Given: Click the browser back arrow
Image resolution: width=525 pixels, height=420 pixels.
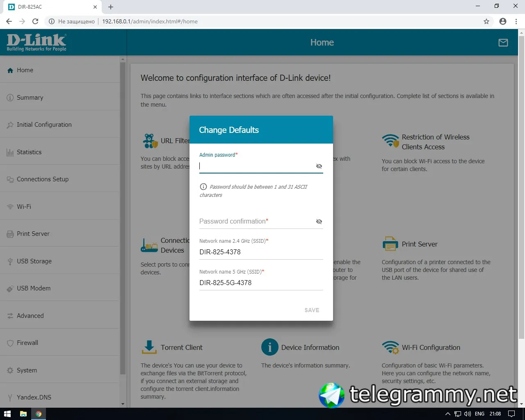Looking at the screenshot, I should click(9, 21).
